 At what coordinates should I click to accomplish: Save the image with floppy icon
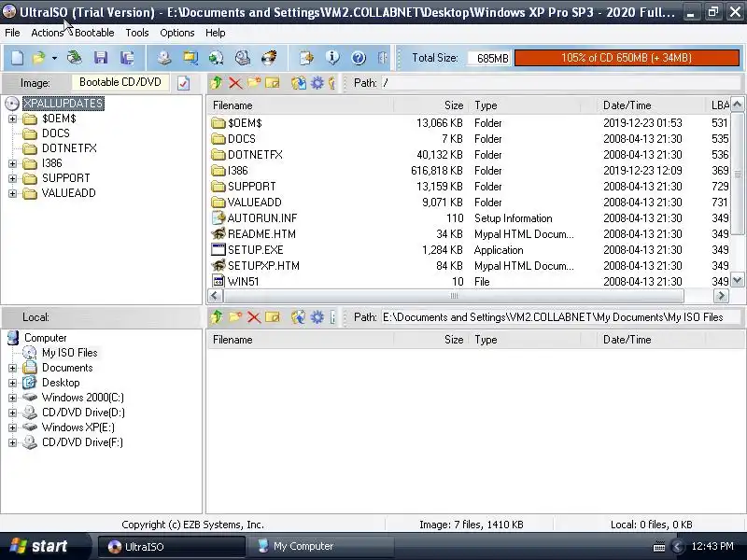(x=101, y=58)
